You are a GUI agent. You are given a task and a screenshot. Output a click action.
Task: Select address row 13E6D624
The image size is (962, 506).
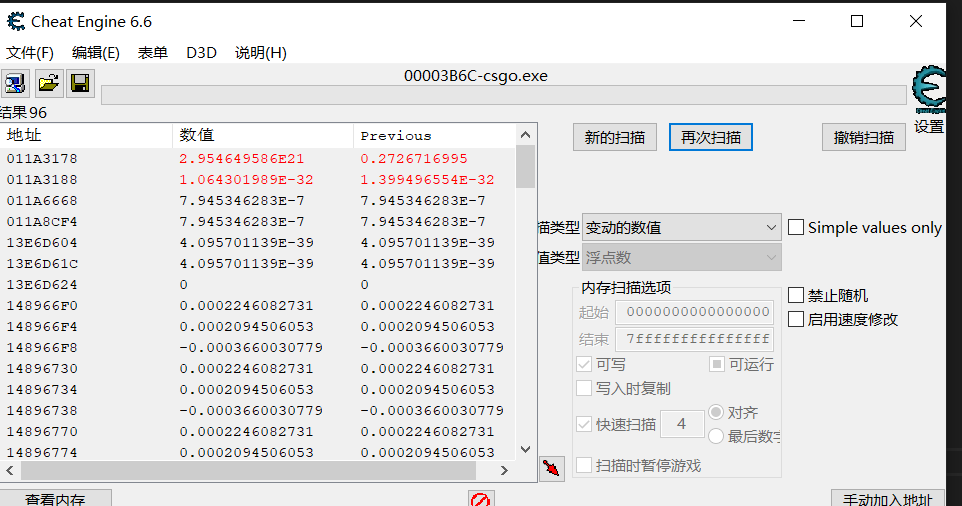[258, 284]
